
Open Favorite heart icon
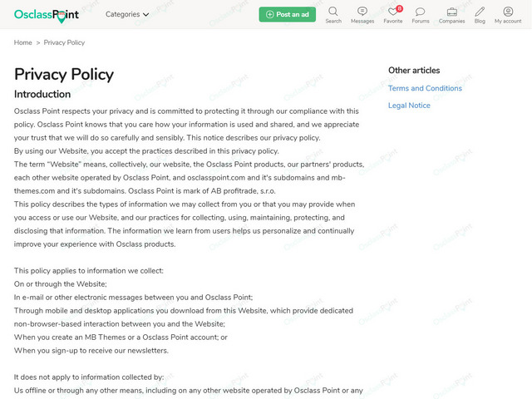[393, 15]
